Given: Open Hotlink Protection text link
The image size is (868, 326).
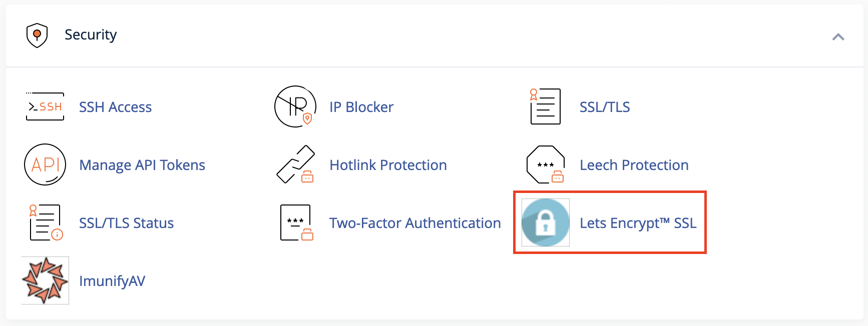Looking at the screenshot, I should 388,165.
